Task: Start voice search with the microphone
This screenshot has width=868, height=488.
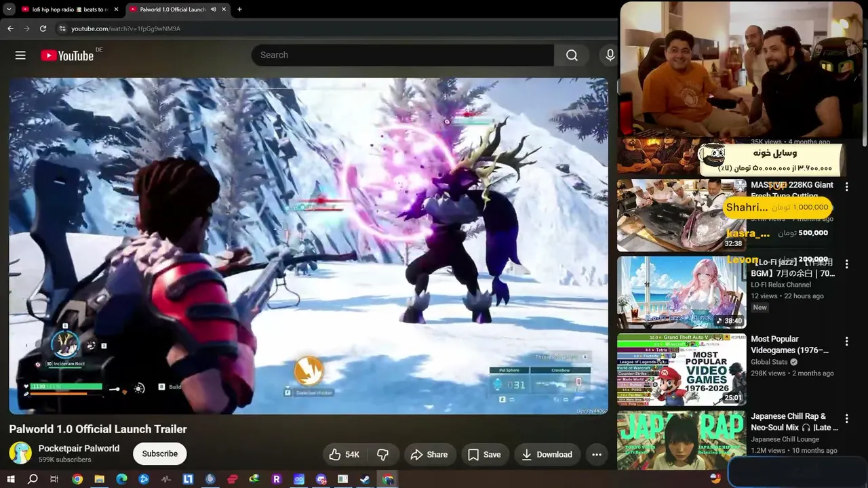Action: pos(610,56)
